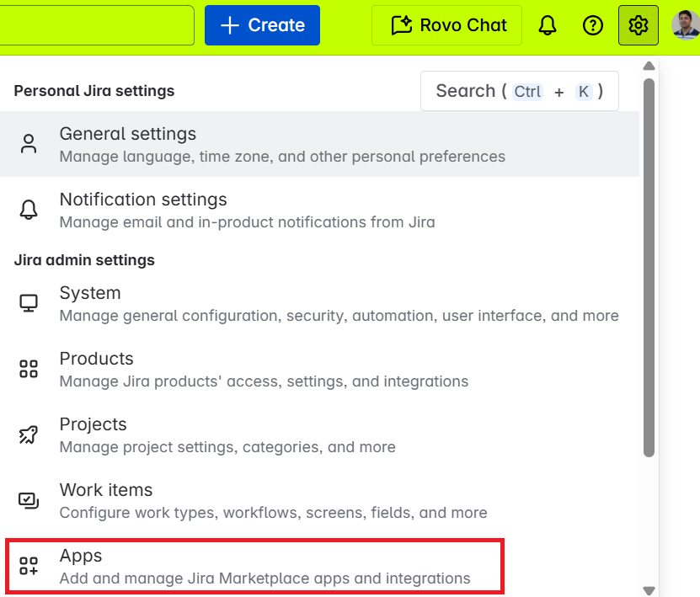Click the notifications bell icon
700x597 pixels.
pyautogui.click(x=547, y=25)
